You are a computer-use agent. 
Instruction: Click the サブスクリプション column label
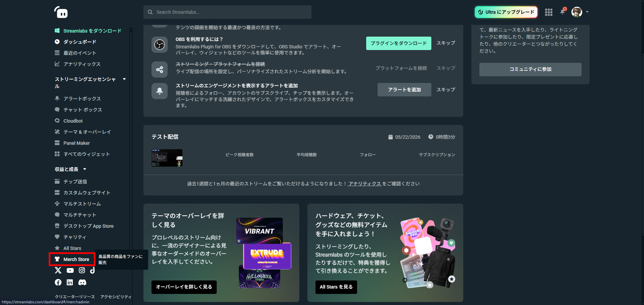[x=437, y=155]
